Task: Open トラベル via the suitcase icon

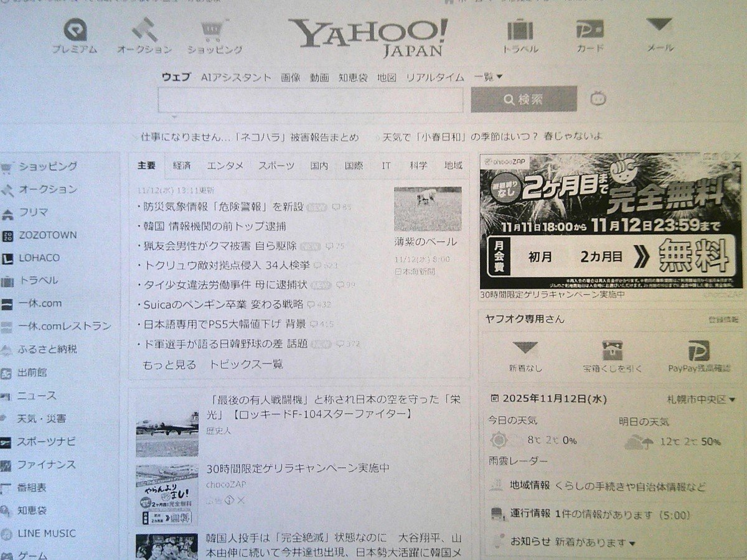Action: 521,30
